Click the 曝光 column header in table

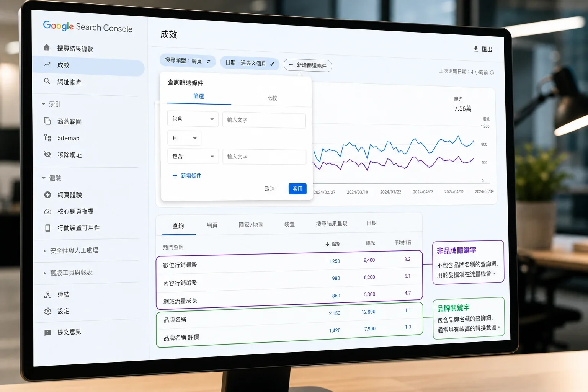371,243
